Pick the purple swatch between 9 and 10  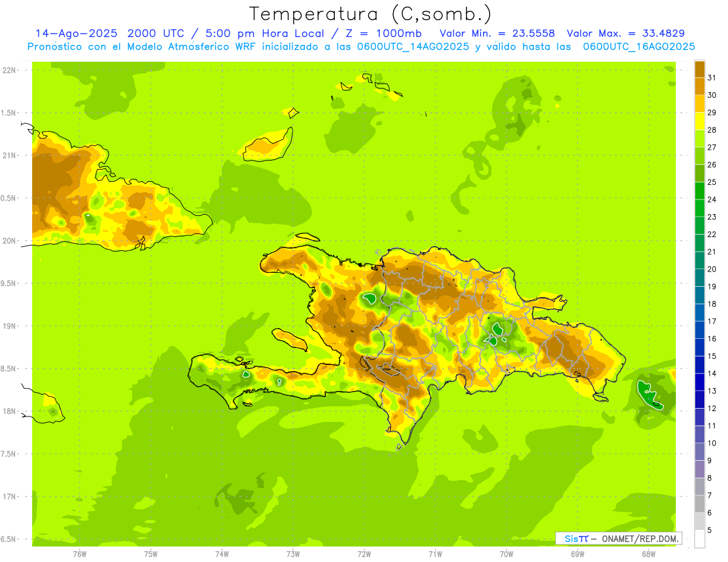699,452
